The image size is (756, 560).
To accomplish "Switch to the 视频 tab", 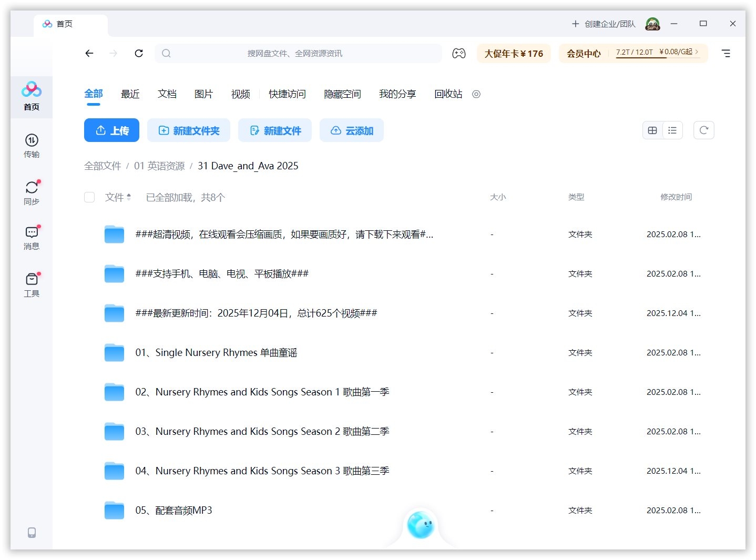I will pyautogui.click(x=240, y=94).
